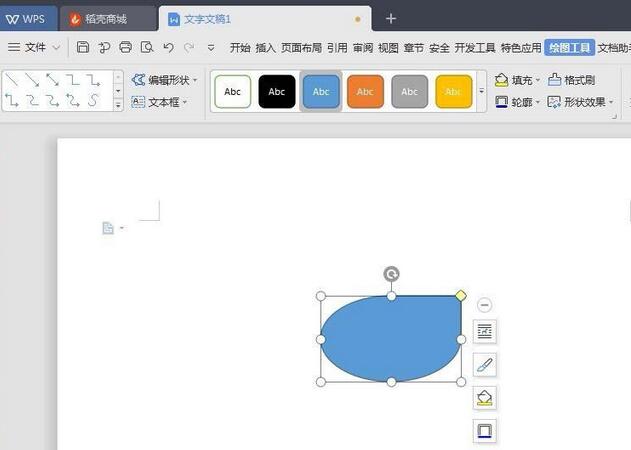Screen dimensions: 631x450
Task: Click the Export to PDF icon
Action: [x=104, y=47]
